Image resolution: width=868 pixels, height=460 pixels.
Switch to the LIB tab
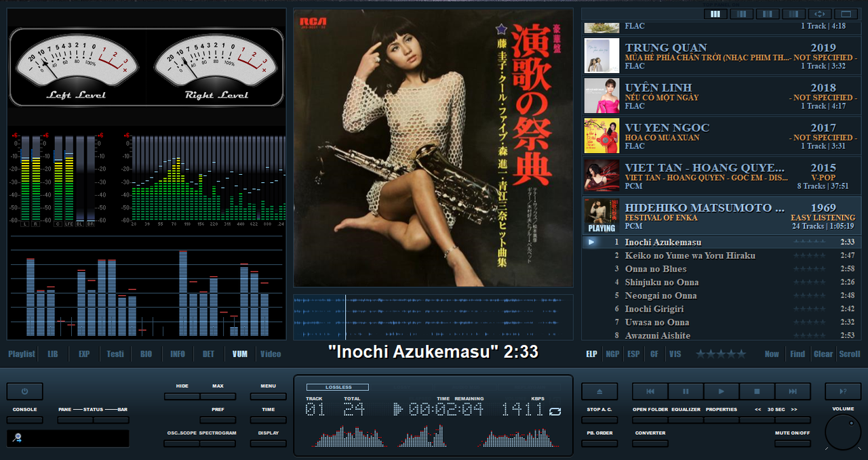click(x=53, y=354)
